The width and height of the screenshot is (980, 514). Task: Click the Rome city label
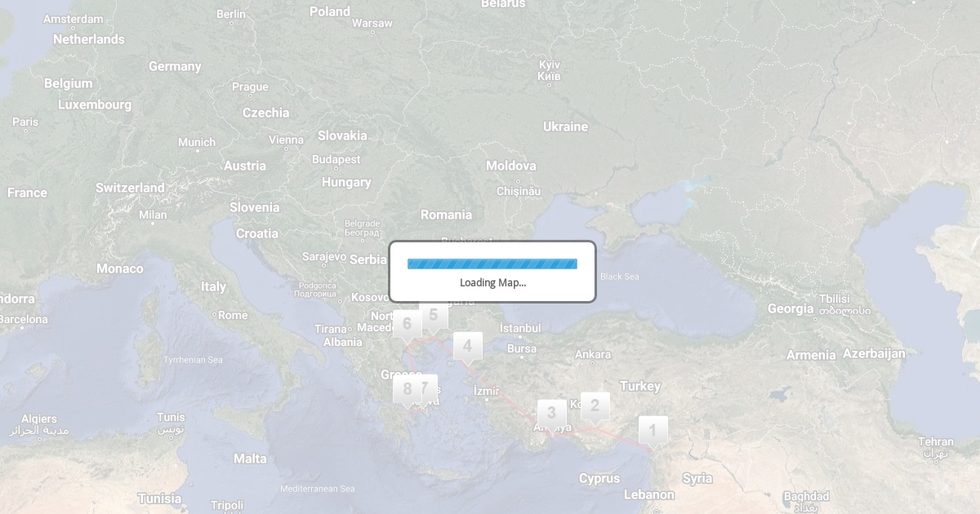tap(233, 315)
